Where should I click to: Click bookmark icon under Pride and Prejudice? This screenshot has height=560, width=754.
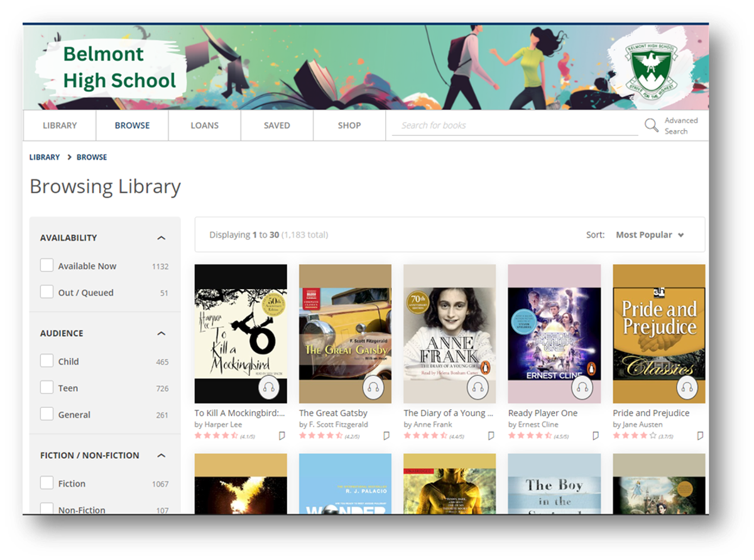point(700,436)
